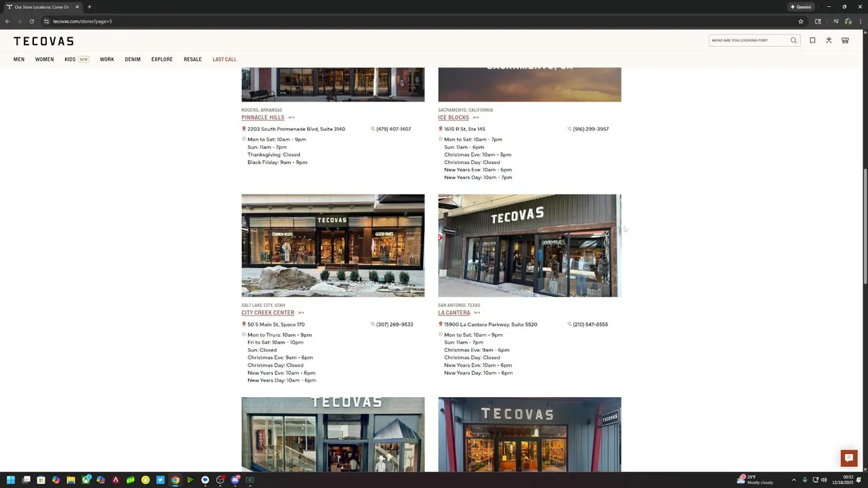
Task: Open the ICE BLOCKS store link
Action: tap(454, 117)
